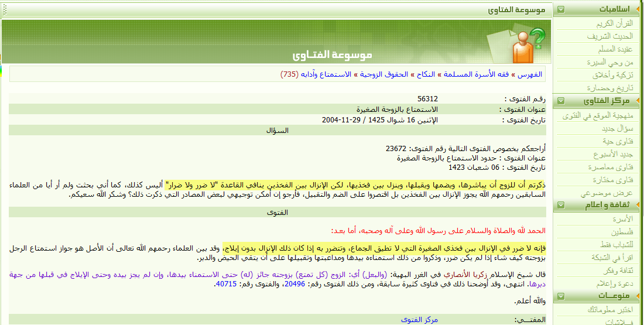Go to الفهرس breadcrumb link
The width and height of the screenshot is (644, 325).
tap(529, 74)
